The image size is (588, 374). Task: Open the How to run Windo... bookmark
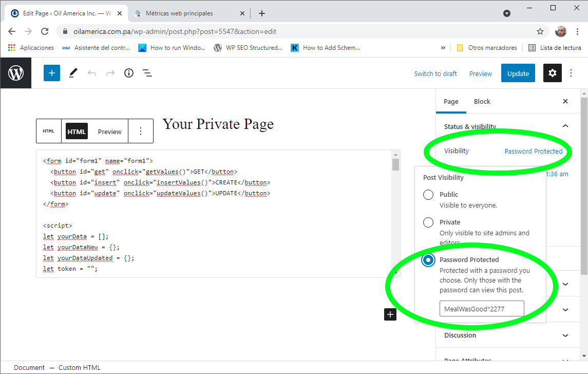[172, 48]
